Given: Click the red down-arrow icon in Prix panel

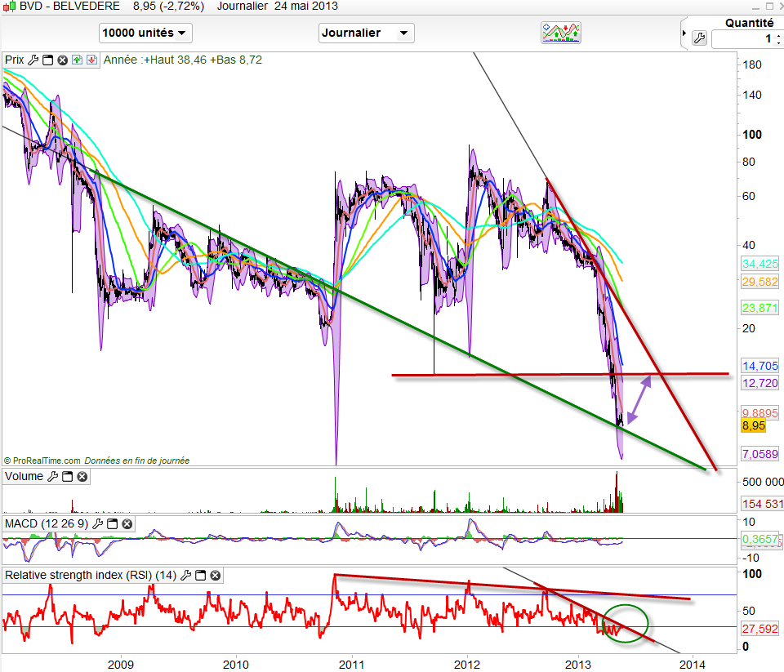Looking at the screenshot, I should tap(91, 60).
